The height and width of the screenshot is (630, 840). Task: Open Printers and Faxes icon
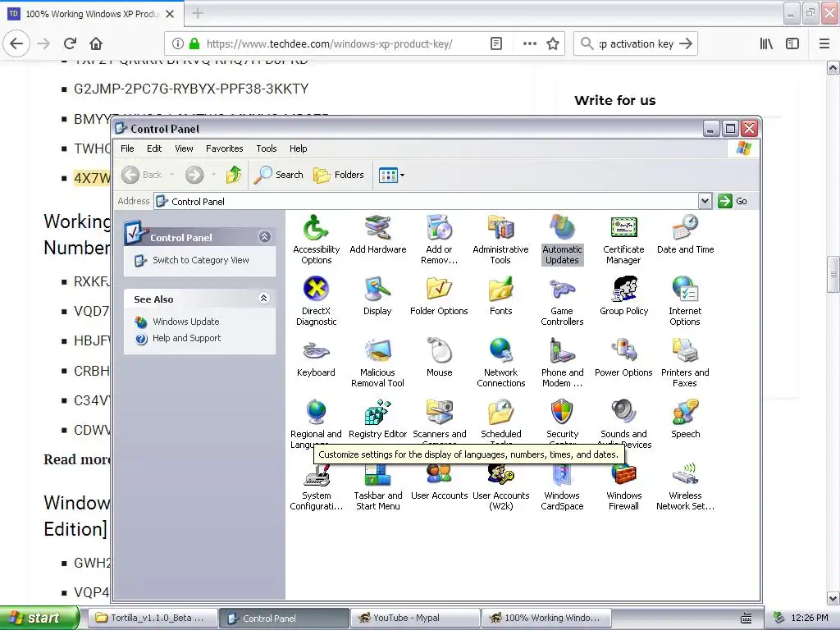[685, 363]
